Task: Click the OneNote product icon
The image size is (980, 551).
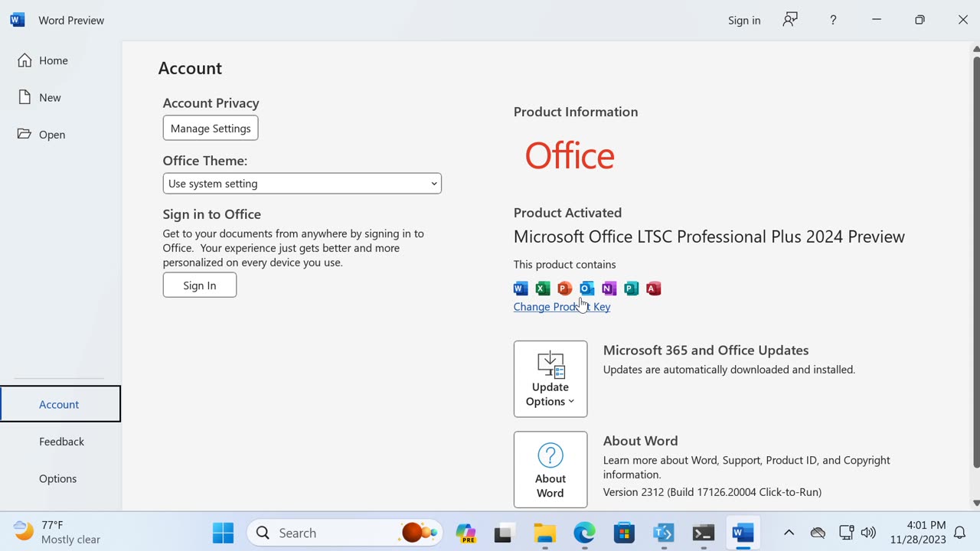Action: click(x=609, y=289)
